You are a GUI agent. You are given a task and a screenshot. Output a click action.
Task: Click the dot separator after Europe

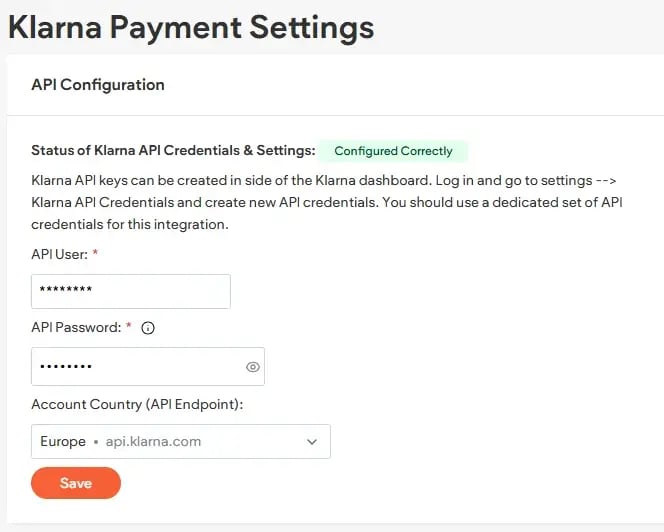tap(95, 441)
